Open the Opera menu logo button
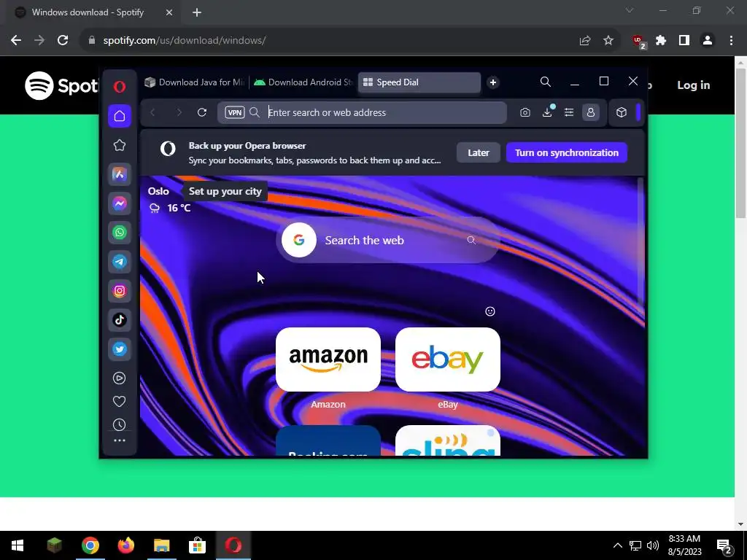The width and height of the screenshot is (747, 560). (120, 86)
